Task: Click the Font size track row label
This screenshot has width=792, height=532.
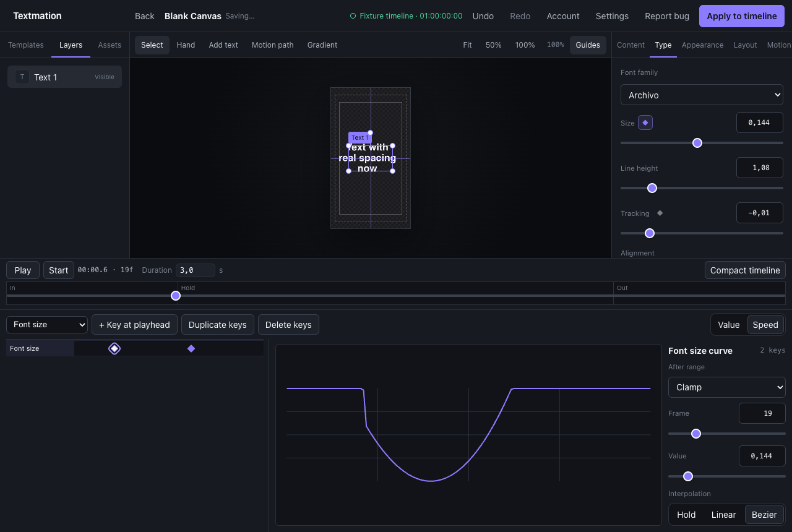Action: pos(40,348)
